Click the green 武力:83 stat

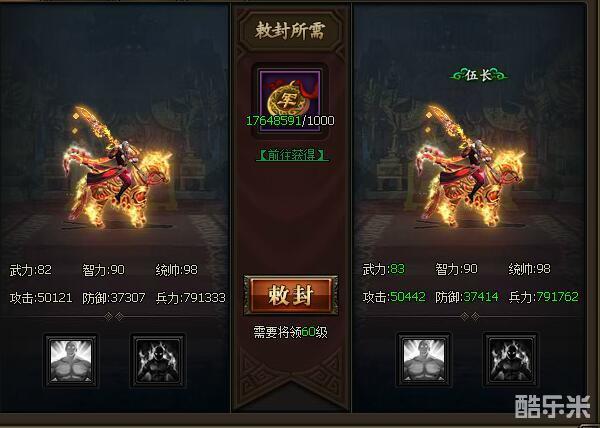tap(384, 269)
